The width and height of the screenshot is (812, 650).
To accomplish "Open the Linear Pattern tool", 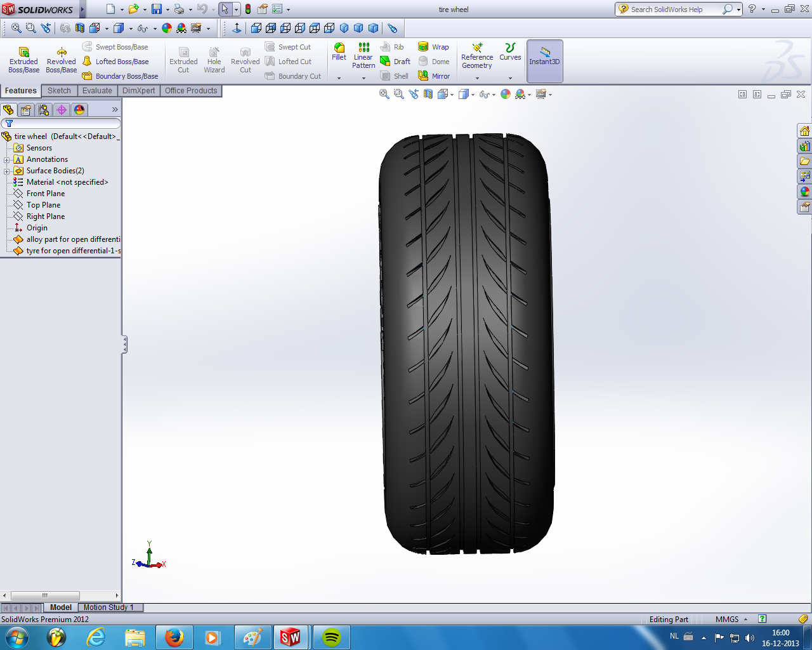I will [x=363, y=56].
